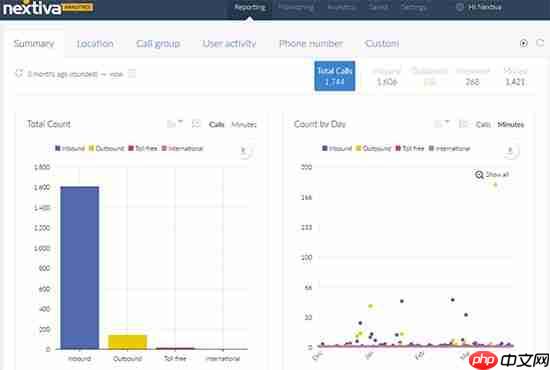Open the calendar icon after the date range
Image resolution: width=550 pixels, height=370 pixels.
132,74
